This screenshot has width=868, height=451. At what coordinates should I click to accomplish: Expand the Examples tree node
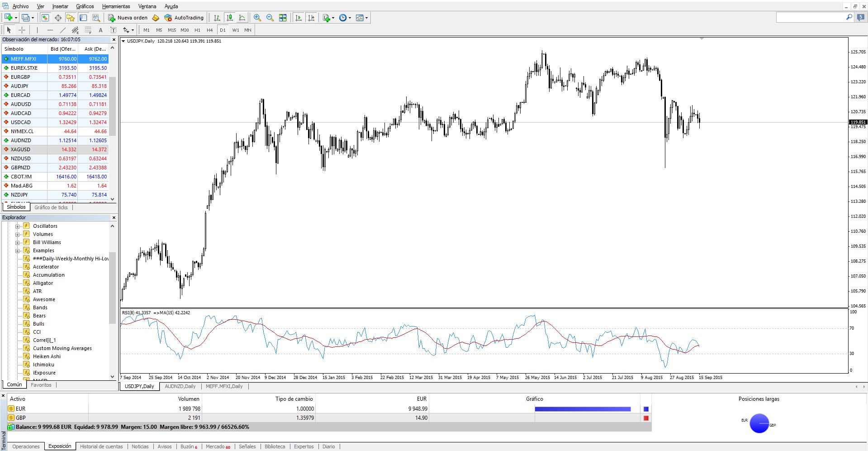pyautogui.click(x=17, y=251)
